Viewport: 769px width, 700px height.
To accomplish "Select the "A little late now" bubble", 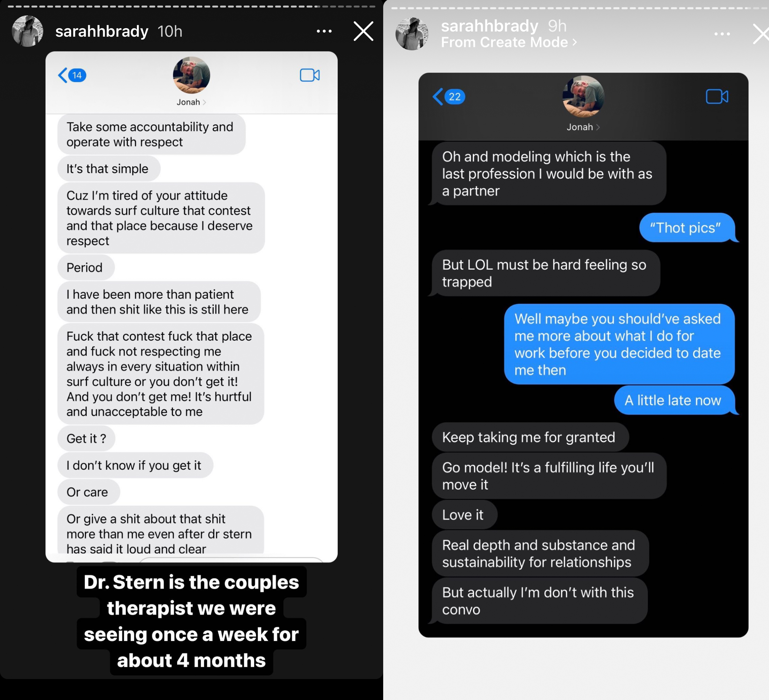I will [x=674, y=400].
